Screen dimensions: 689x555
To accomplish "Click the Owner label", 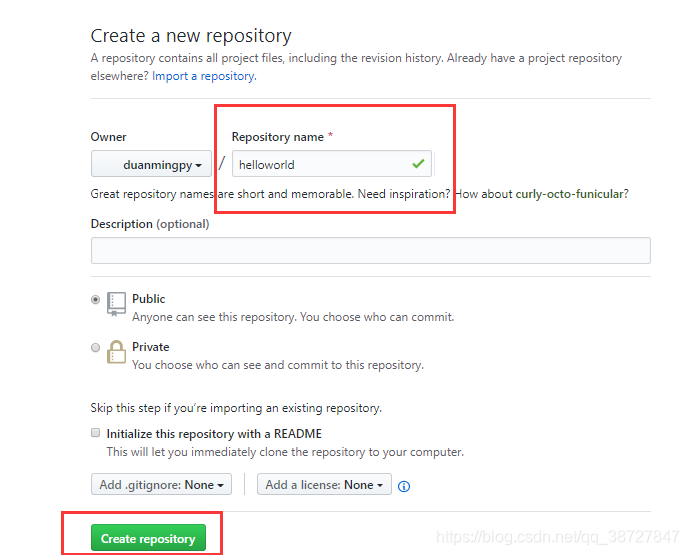I will pyautogui.click(x=109, y=137).
